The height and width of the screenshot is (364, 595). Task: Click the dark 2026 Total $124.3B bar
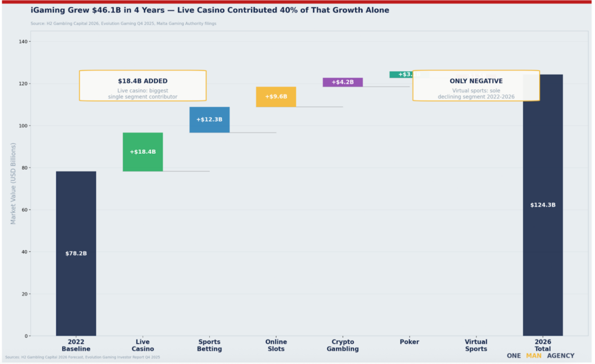coord(543,205)
